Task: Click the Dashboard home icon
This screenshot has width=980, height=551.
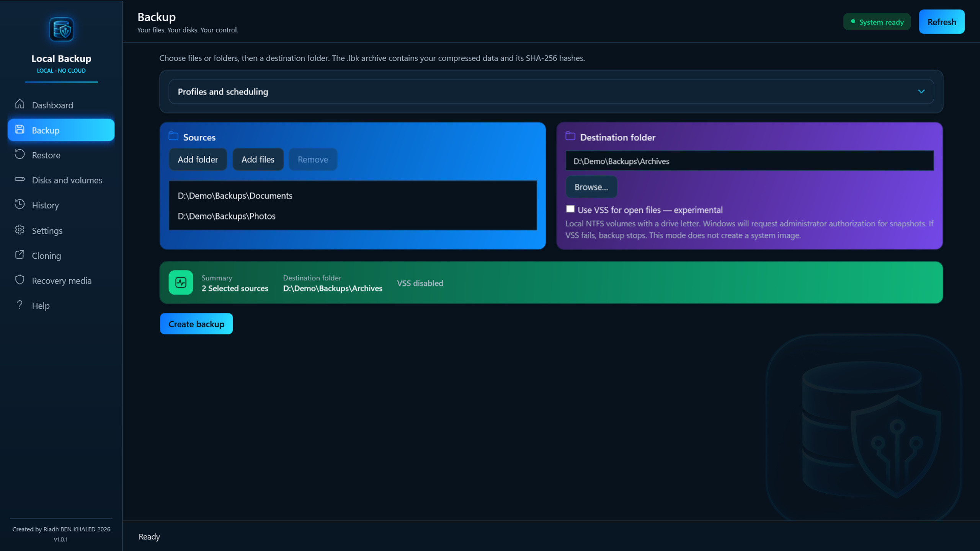Action: click(20, 104)
